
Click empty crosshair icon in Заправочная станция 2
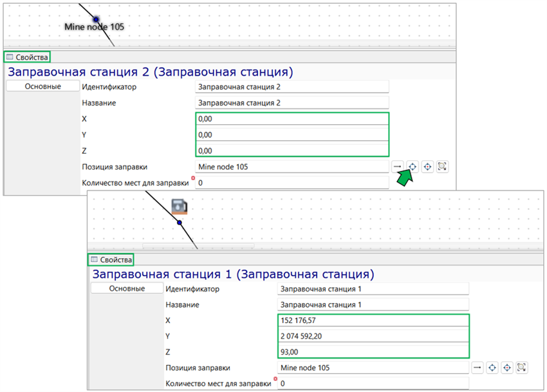pos(413,167)
